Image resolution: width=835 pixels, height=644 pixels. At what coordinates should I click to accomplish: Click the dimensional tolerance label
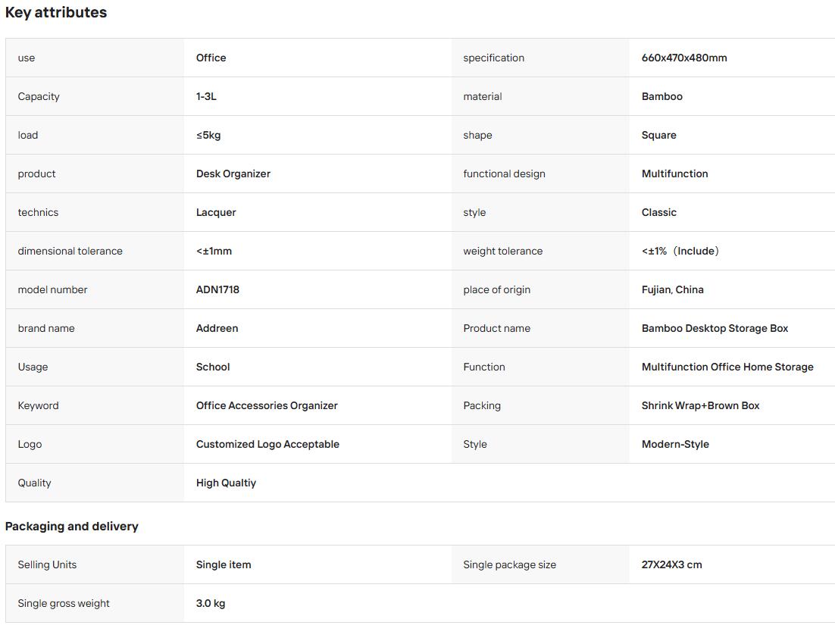[70, 251]
